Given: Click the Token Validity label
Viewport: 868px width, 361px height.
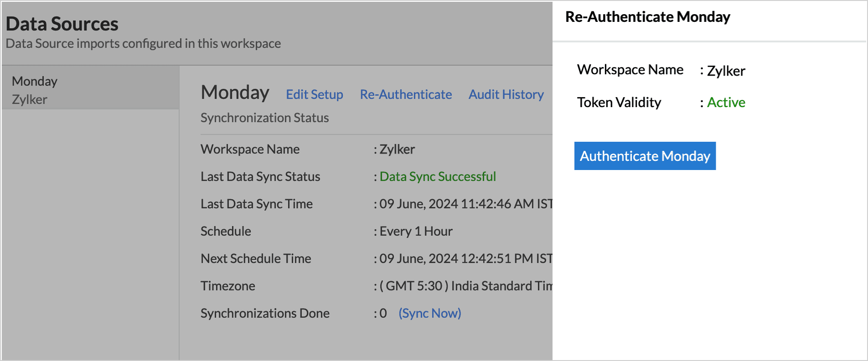Looking at the screenshot, I should coord(619,102).
